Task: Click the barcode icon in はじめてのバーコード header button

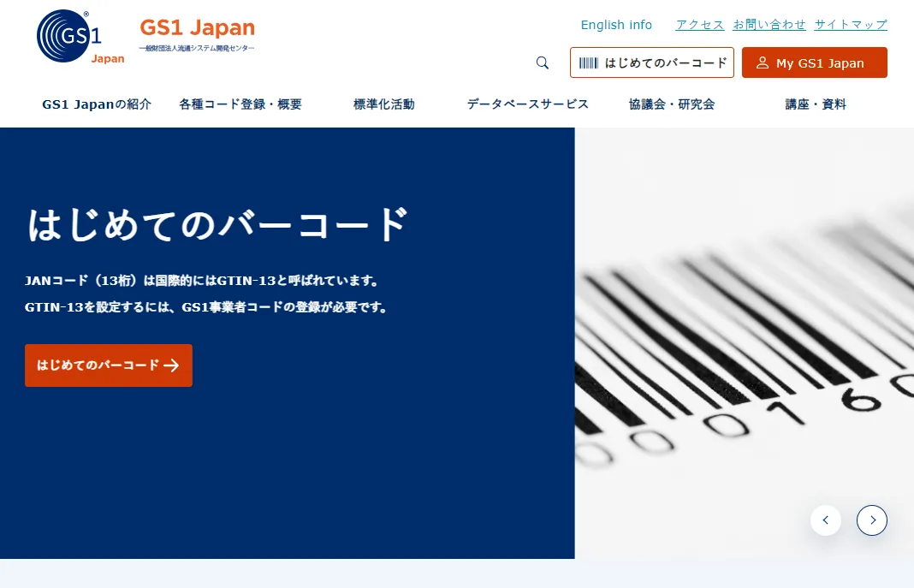Action: (589, 62)
